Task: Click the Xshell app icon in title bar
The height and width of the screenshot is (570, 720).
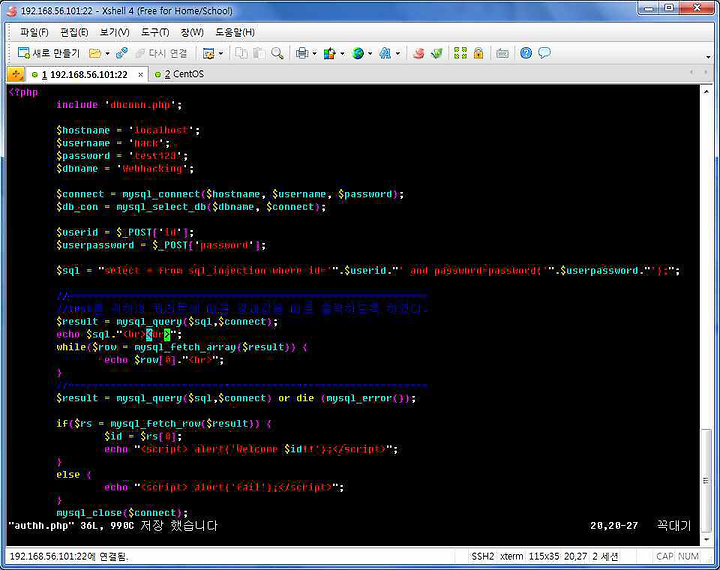Action: click(12, 11)
